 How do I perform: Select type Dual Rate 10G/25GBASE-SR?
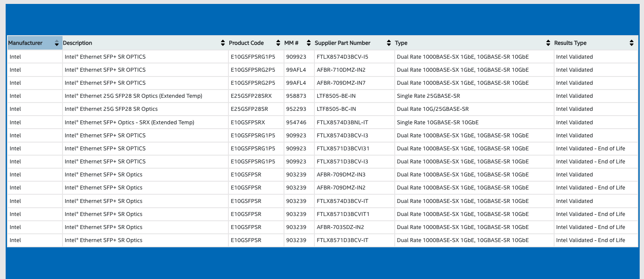[x=433, y=109]
